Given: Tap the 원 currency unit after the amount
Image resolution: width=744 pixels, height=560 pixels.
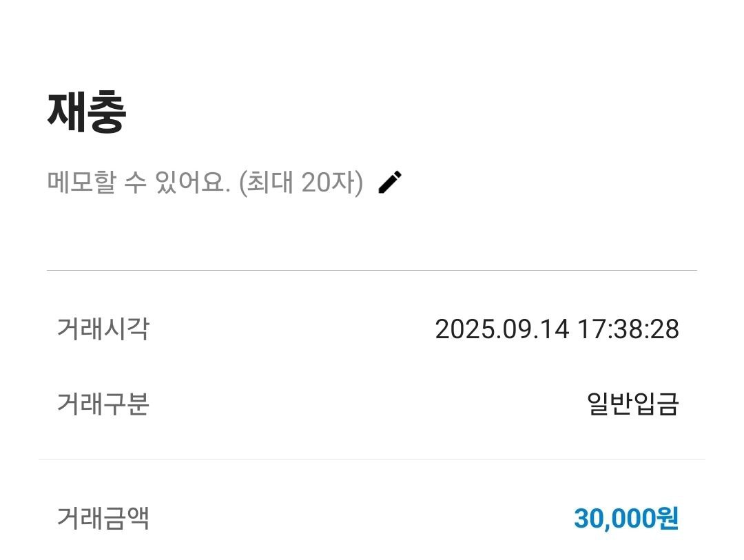Looking at the screenshot, I should click(668, 519).
